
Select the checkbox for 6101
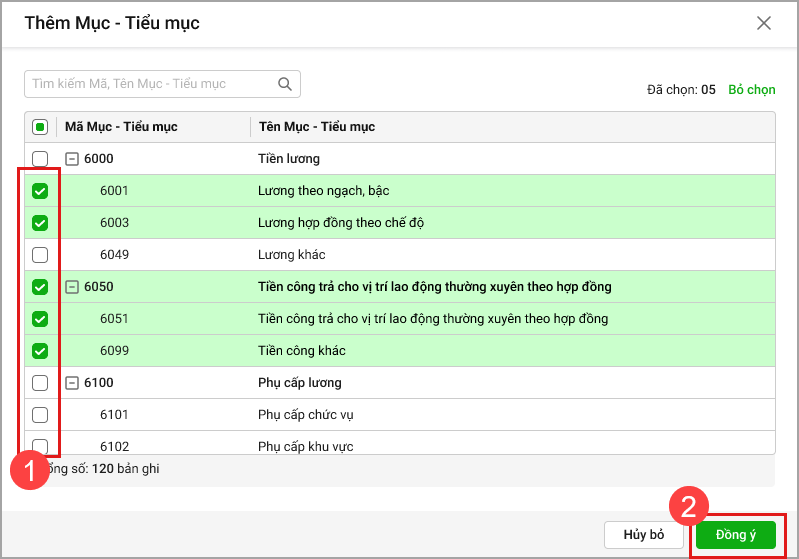(40, 415)
